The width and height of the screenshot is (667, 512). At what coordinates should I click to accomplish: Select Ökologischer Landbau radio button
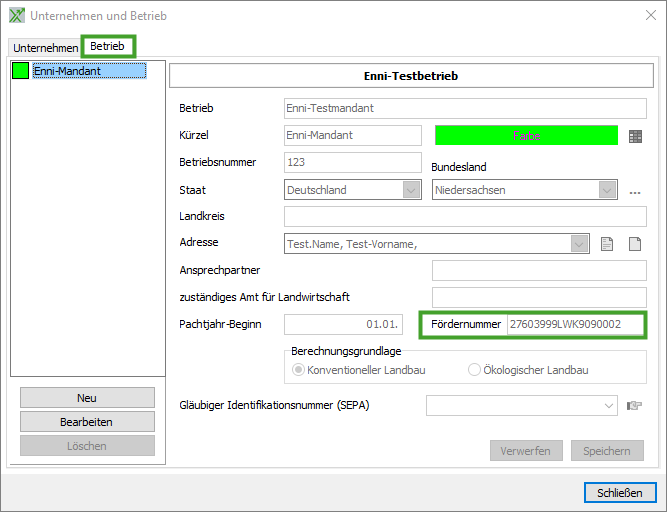click(475, 370)
